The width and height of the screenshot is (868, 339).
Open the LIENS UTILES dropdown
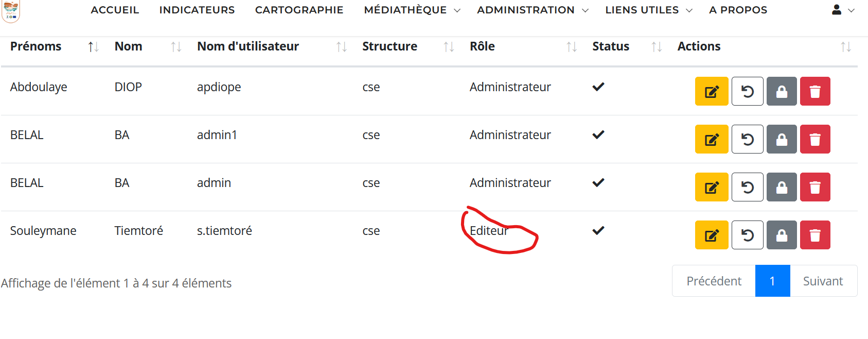coord(649,10)
